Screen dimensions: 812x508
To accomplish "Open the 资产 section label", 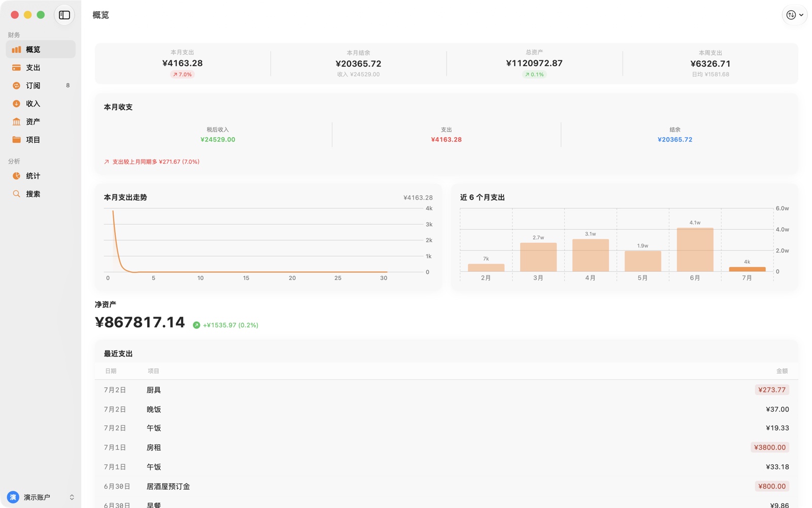I will pyautogui.click(x=33, y=121).
